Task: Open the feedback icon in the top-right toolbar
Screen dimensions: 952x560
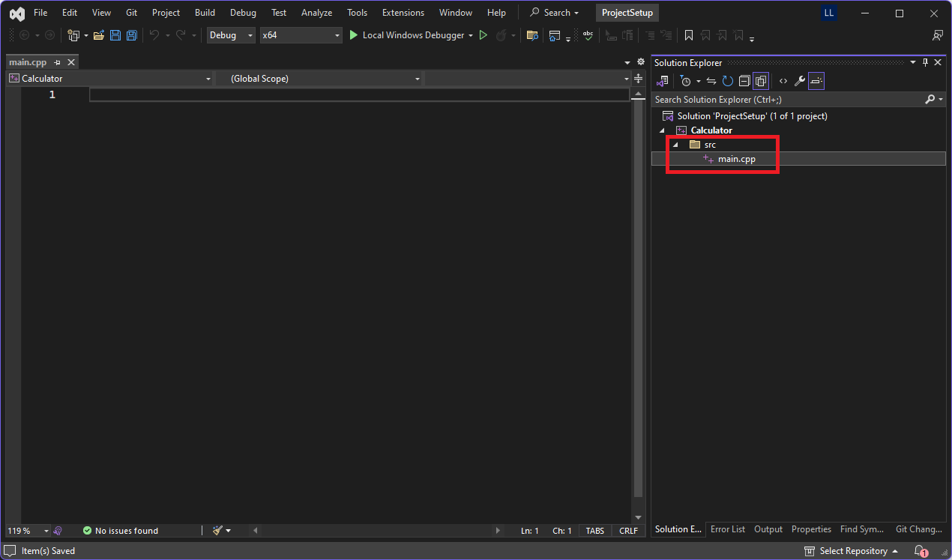Action: [937, 35]
